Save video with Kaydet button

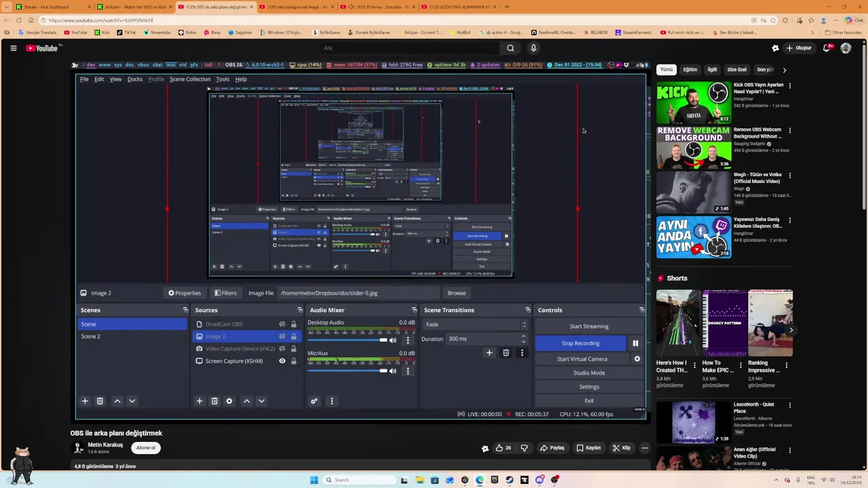click(x=588, y=448)
